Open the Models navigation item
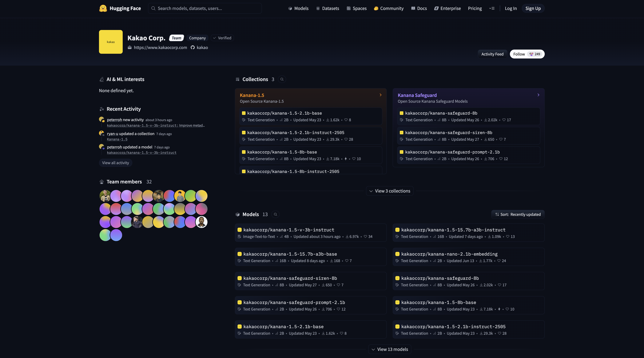 (298, 8)
